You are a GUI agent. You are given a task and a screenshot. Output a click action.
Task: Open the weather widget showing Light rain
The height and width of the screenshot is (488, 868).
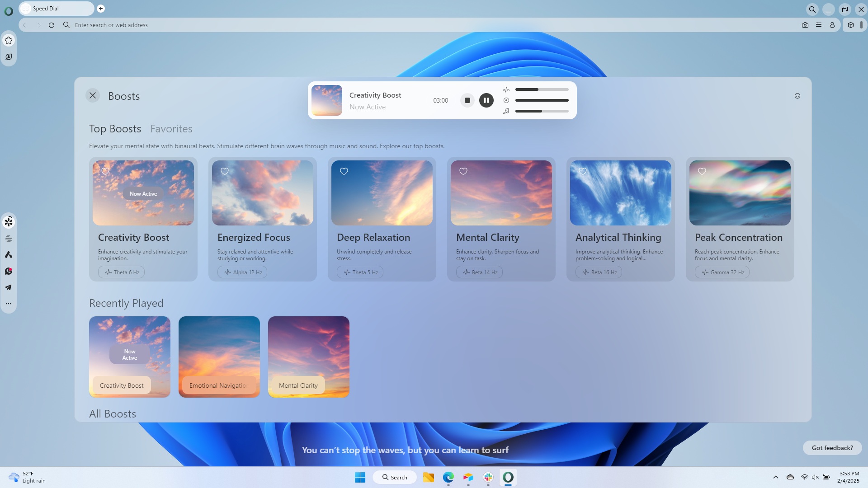[x=28, y=477]
